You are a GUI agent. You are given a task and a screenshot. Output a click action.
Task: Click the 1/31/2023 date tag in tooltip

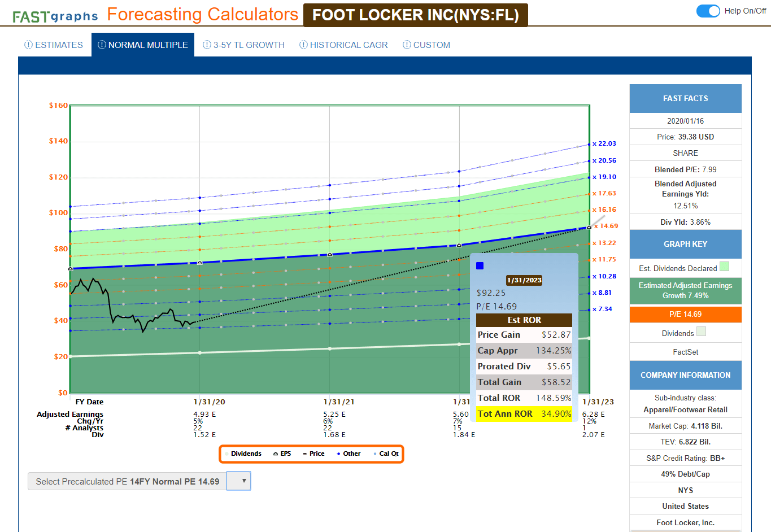click(x=524, y=280)
